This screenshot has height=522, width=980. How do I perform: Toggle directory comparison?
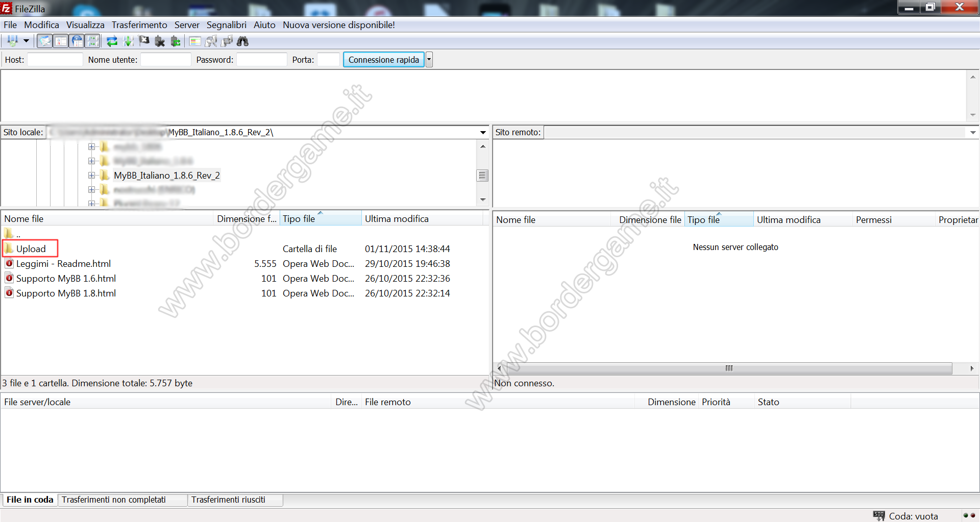pos(211,41)
